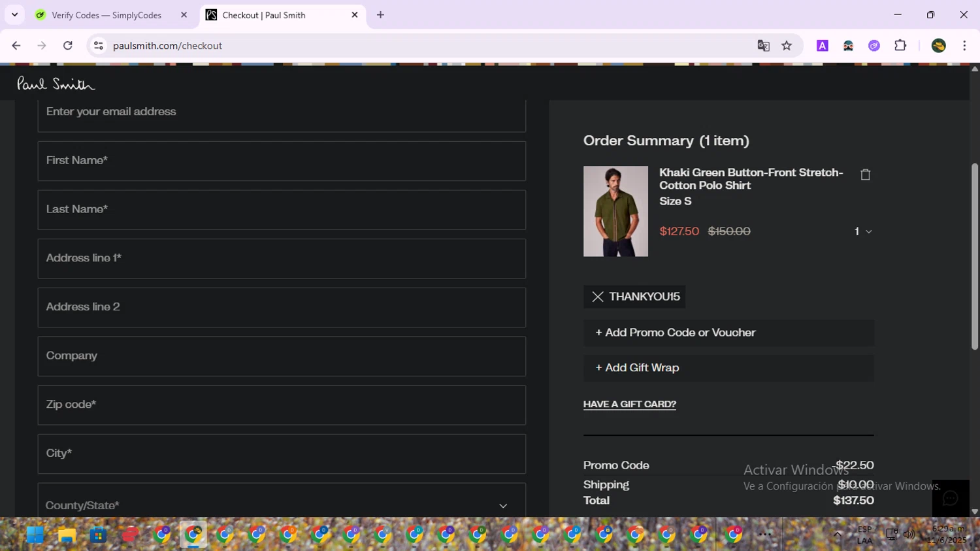View site information icon in address bar
980x551 pixels.
click(99, 46)
